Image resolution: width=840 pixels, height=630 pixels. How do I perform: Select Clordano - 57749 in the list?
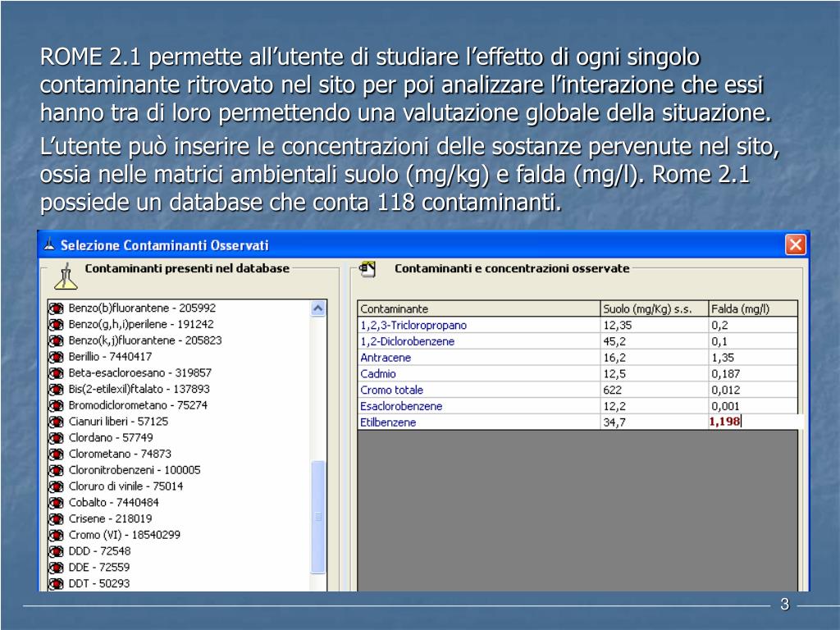click(x=111, y=438)
